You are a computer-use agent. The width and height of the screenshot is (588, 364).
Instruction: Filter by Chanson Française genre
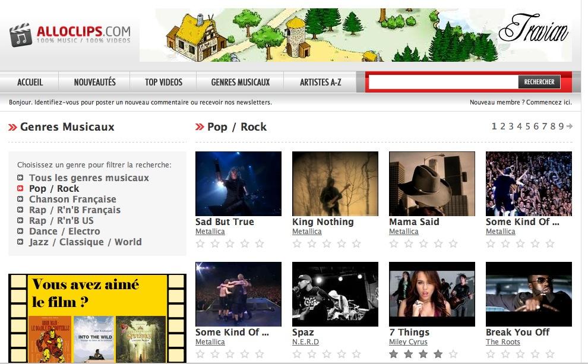pyautogui.click(x=72, y=199)
